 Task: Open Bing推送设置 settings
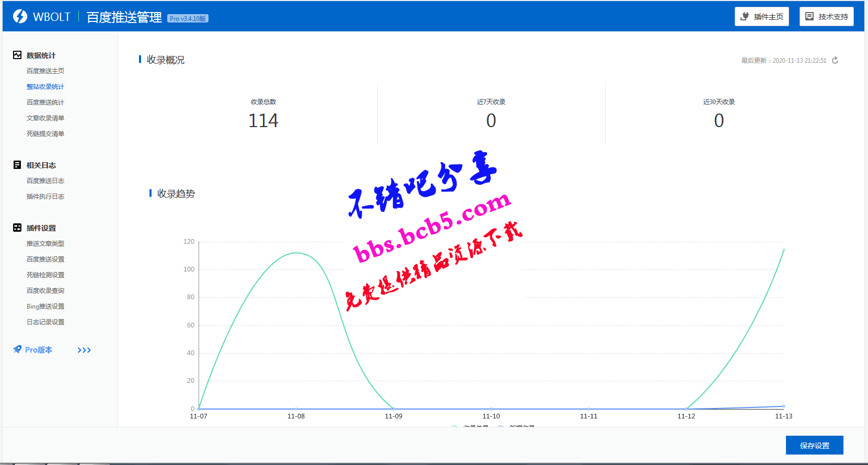(x=45, y=307)
